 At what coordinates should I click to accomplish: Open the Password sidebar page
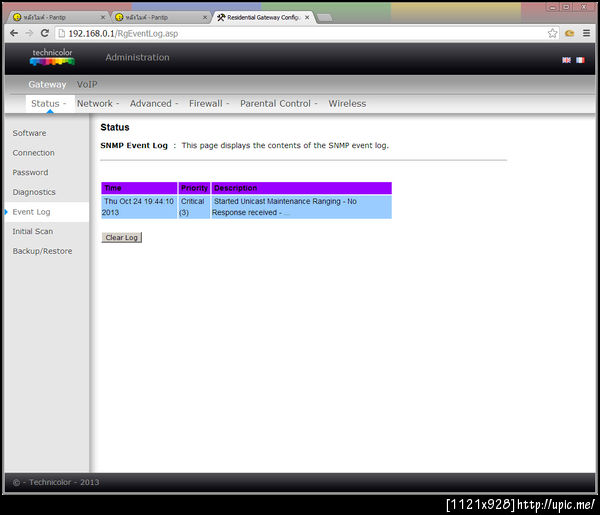30,173
